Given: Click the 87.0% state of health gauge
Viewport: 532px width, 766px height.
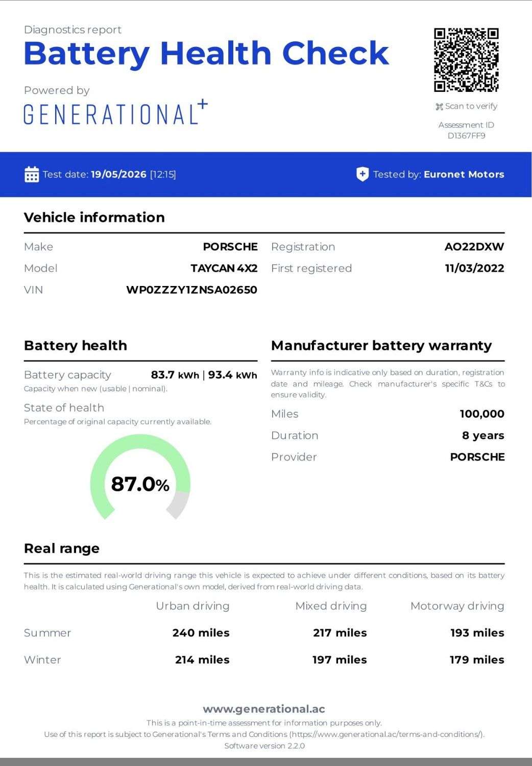Looking at the screenshot, I should tap(140, 477).
